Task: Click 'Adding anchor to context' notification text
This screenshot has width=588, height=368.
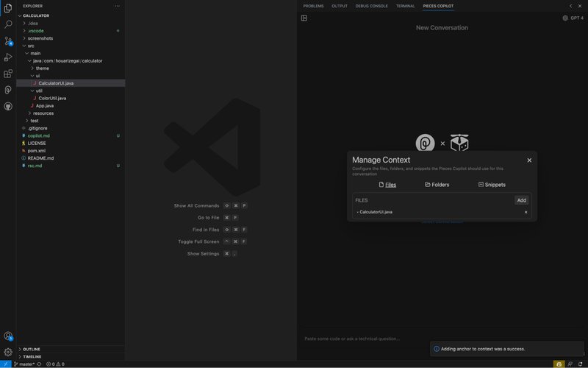Action: pyautogui.click(x=483, y=349)
